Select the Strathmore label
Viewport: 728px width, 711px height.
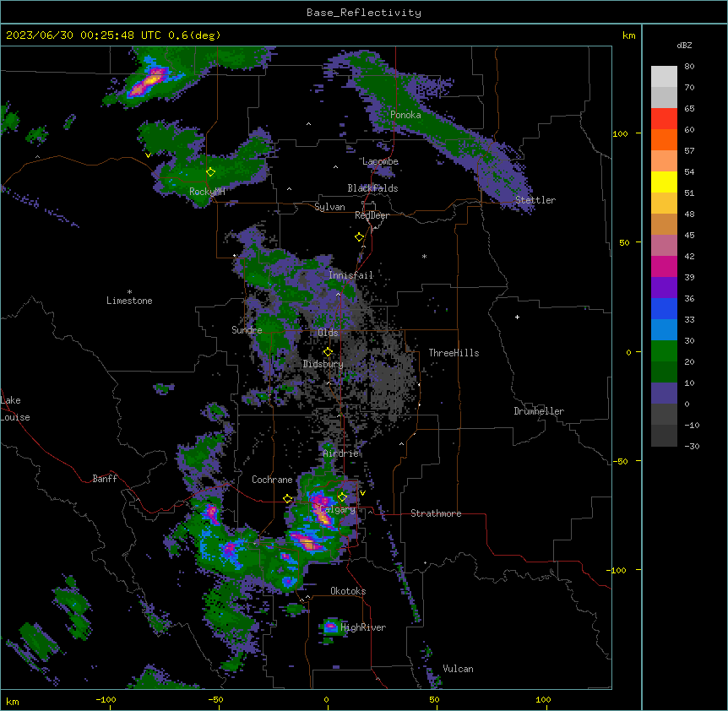436,513
